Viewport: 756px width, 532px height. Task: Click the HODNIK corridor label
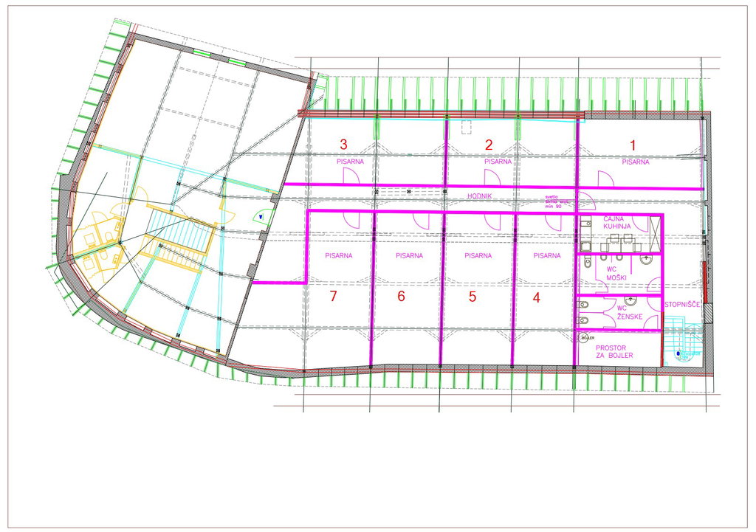479,197
